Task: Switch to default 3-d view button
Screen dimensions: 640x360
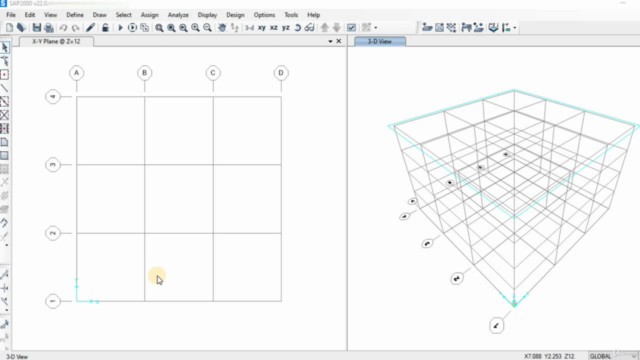Action: [x=249, y=28]
